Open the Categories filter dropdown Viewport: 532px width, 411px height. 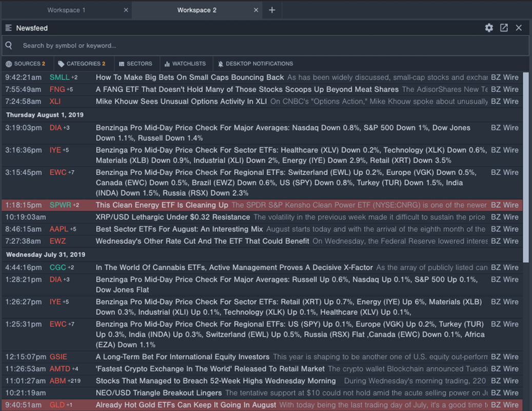(x=82, y=64)
